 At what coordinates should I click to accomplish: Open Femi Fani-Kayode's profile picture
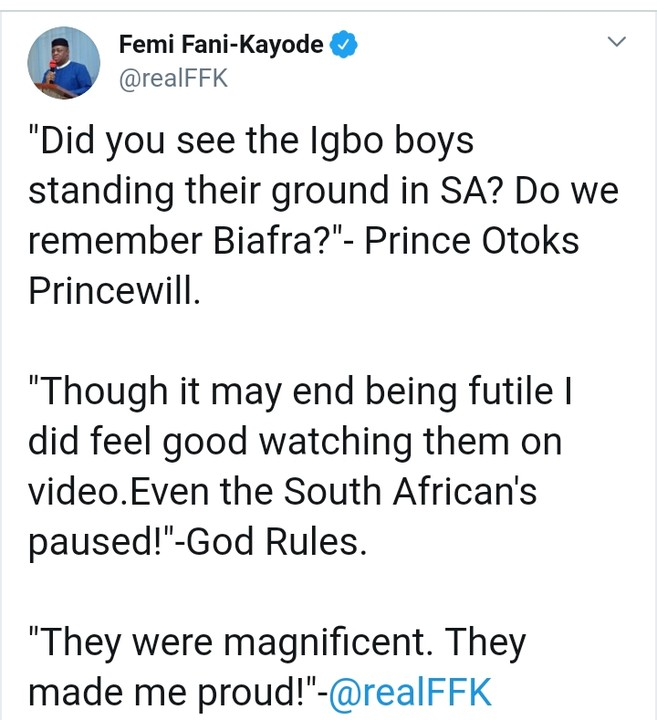(x=63, y=62)
